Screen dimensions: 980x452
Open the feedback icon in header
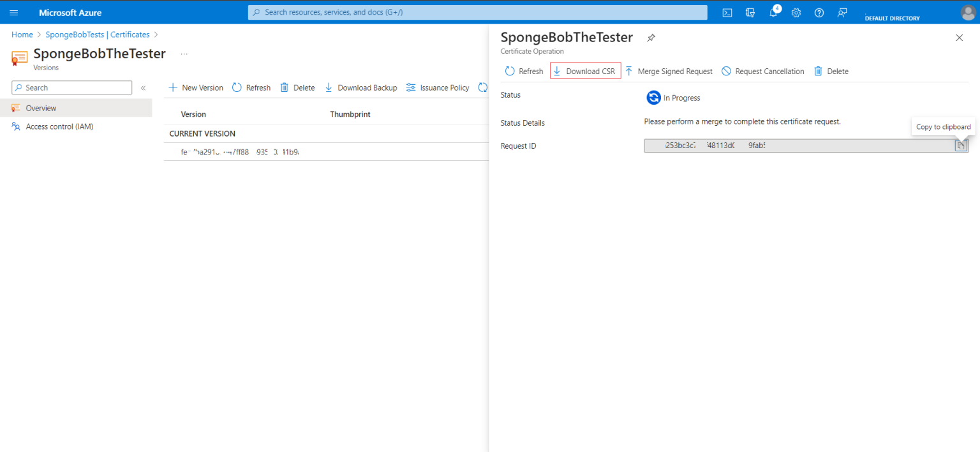tap(842, 13)
